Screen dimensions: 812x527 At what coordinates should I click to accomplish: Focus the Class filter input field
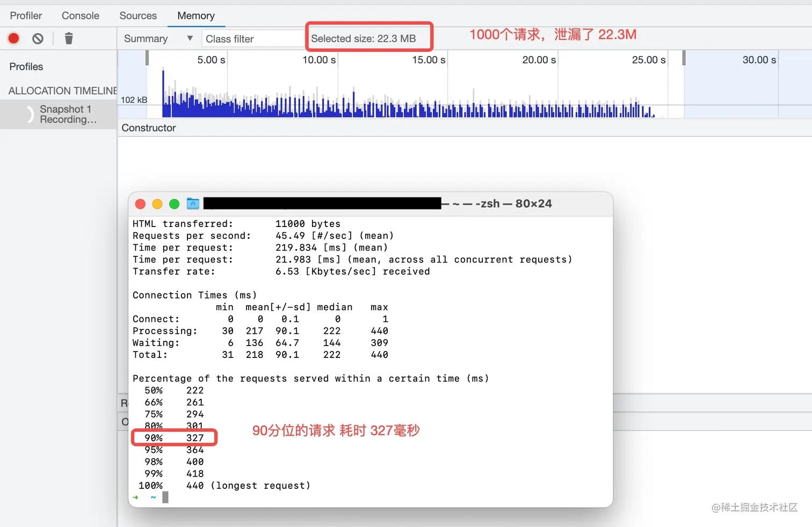tap(253, 39)
